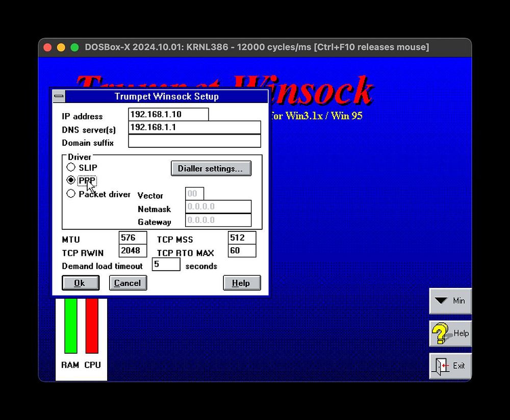Open Dialler settings
510x420 pixels.
click(211, 168)
